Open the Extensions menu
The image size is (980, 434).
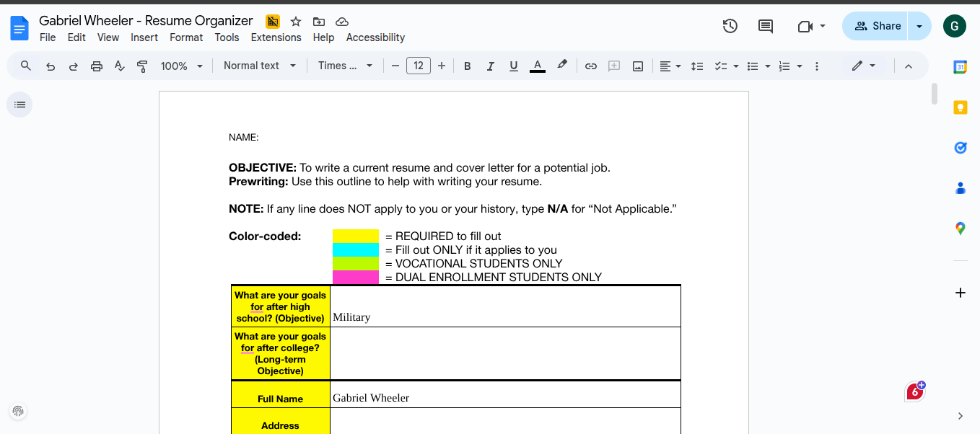pyautogui.click(x=276, y=37)
